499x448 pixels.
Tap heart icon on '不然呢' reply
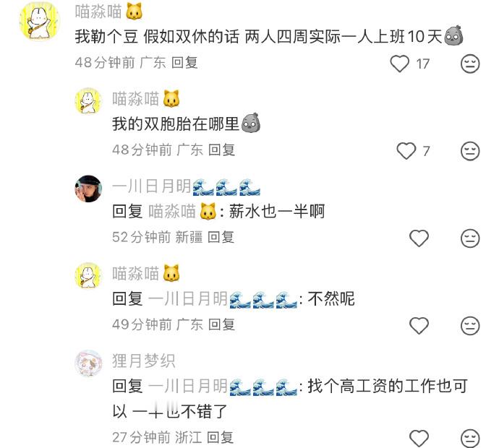419,326
